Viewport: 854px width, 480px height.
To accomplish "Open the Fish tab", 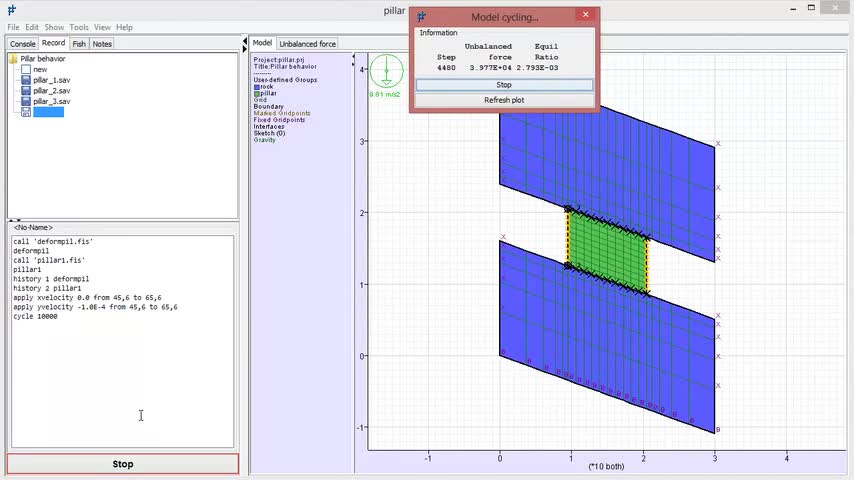I will coord(79,44).
